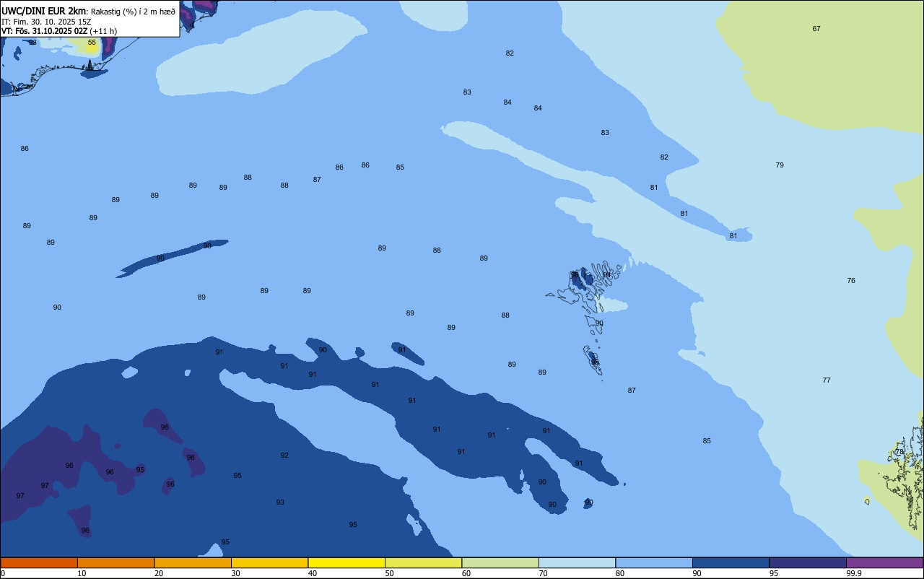Click the 70–80 pale blue legend swatch

coord(577,562)
